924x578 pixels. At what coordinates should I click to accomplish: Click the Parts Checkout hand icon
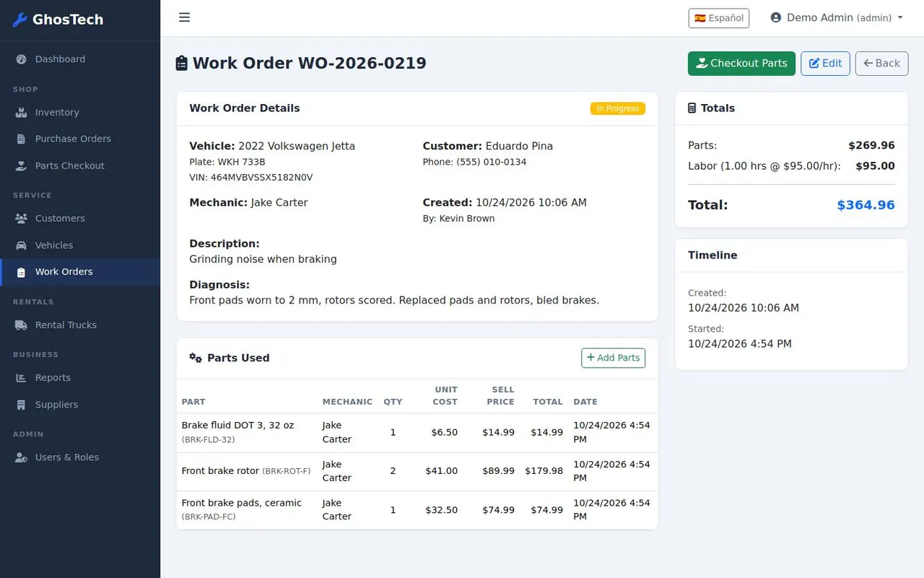tap(21, 165)
